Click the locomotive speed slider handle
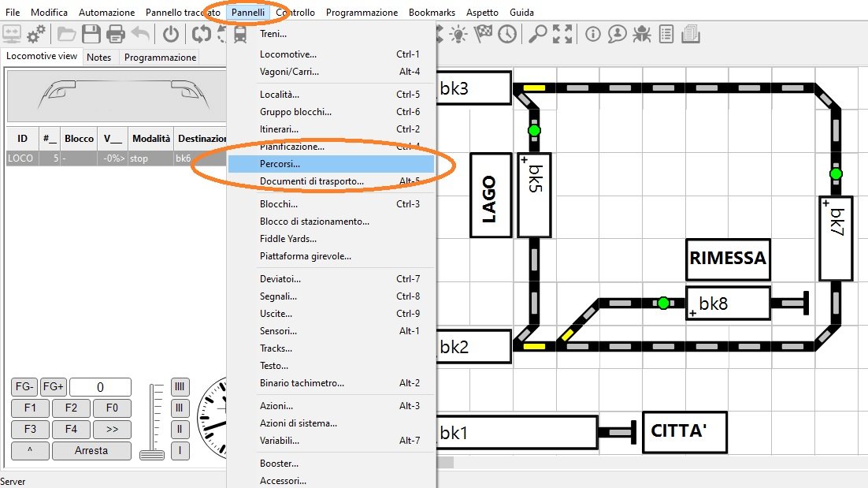 (x=151, y=454)
